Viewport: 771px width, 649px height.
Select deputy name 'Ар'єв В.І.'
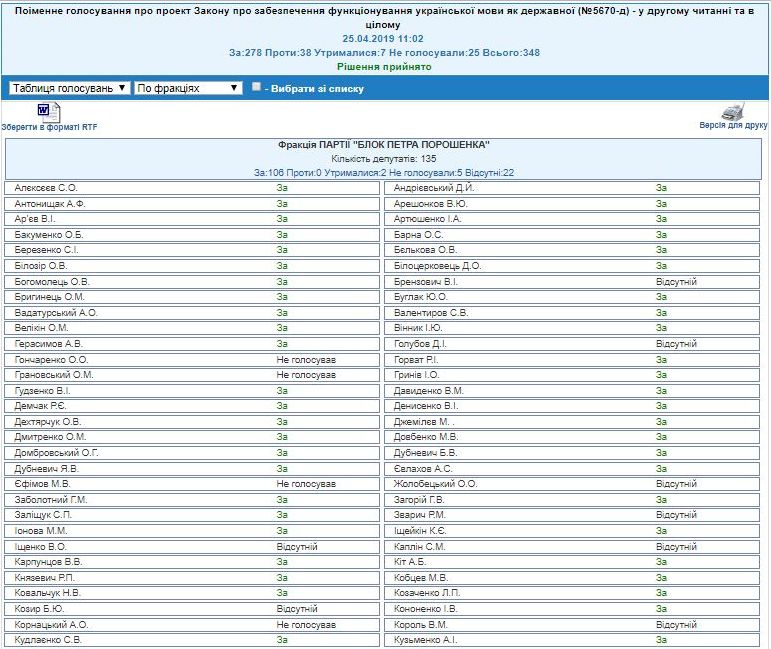click(34, 219)
